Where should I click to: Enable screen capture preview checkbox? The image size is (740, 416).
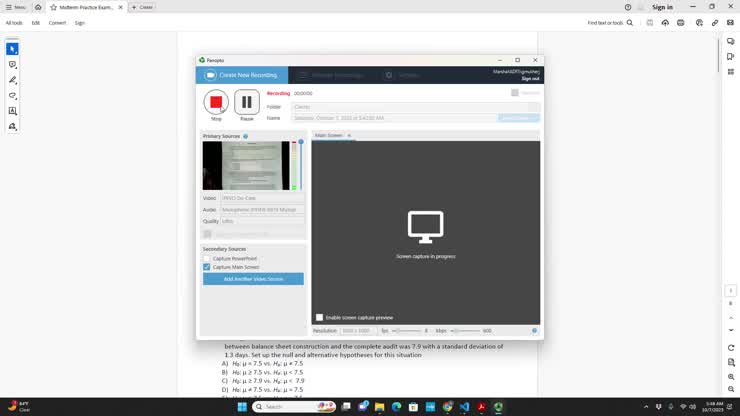(320, 317)
